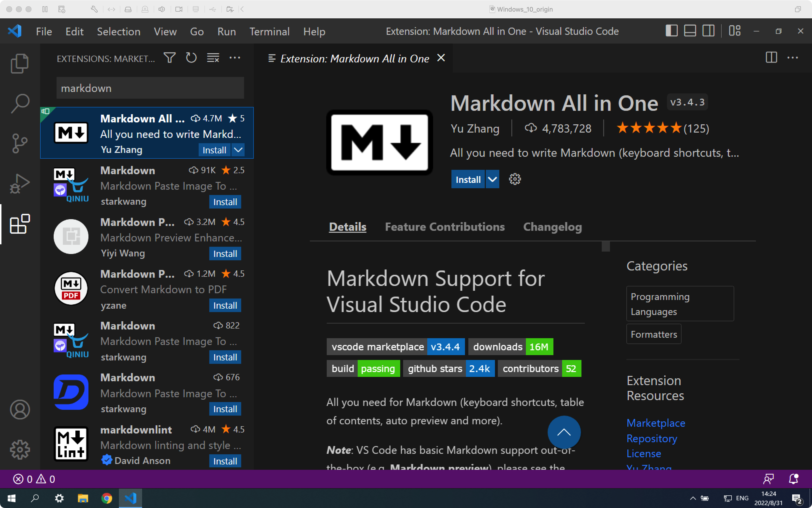Show hidden system tray icons

click(693, 498)
